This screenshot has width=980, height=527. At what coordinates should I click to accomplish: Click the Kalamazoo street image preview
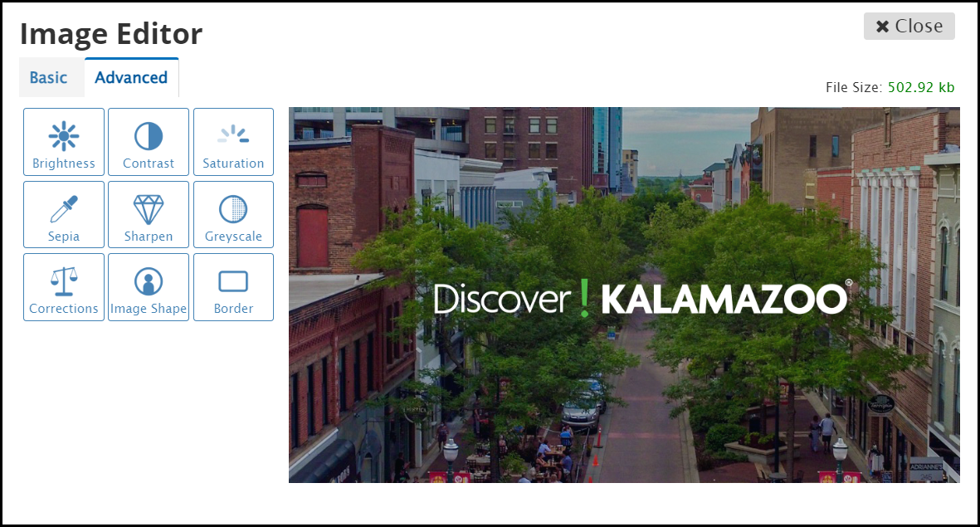[x=624, y=295]
